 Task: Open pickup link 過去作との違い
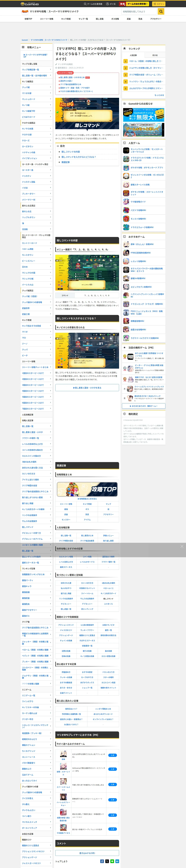tap(66, 81)
